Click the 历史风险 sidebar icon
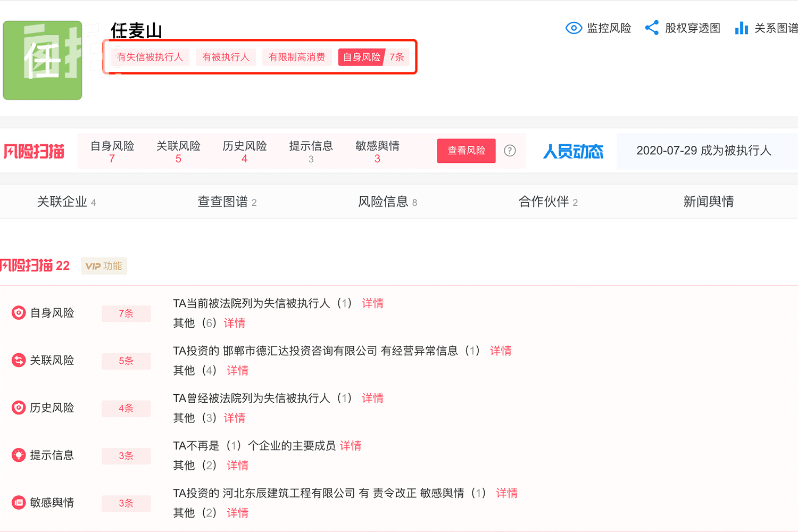This screenshot has width=798, height=532. click(18, 408)
